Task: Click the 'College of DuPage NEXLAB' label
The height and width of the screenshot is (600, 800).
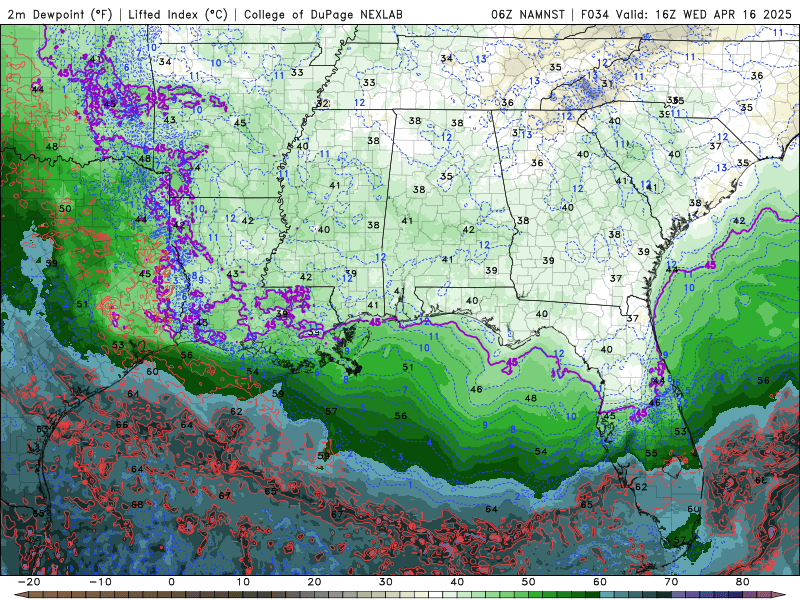Action: click(323, 14)
